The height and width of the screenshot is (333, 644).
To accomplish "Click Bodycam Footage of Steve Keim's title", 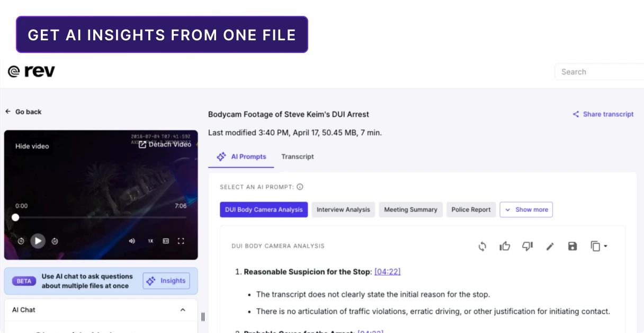I will pos(289,114).
